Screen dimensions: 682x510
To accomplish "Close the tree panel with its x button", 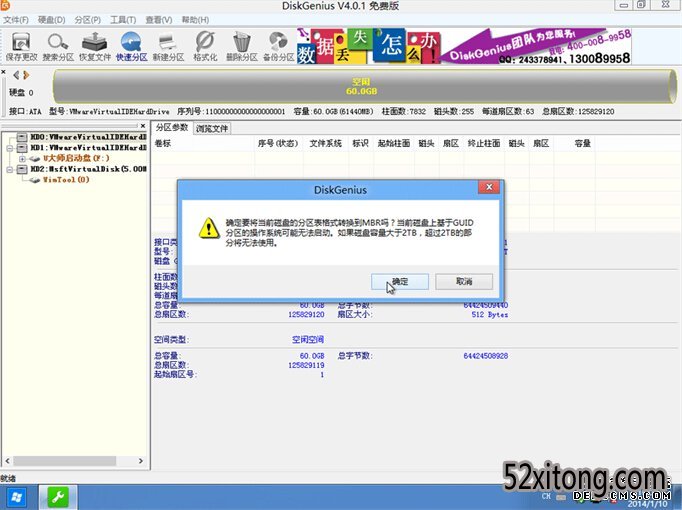I will (143, 126).
